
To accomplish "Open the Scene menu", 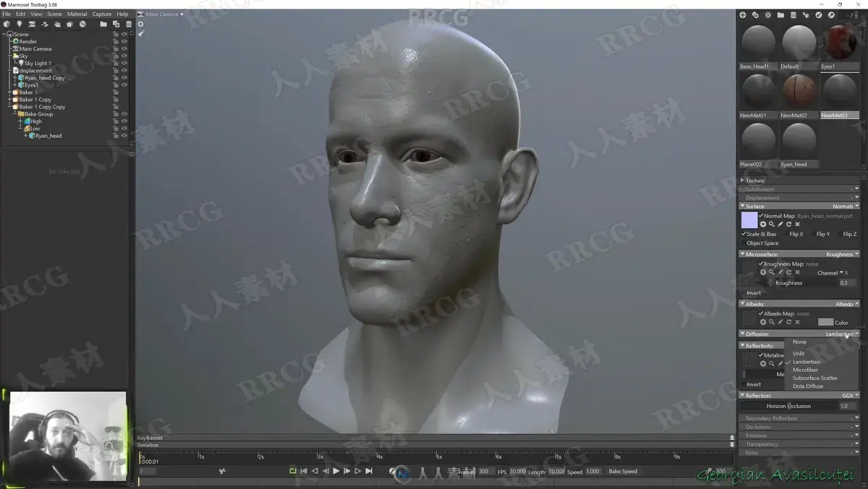I will 54,14.
